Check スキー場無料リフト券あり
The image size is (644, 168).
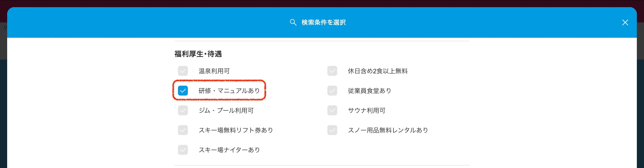(x=183, y=130)
